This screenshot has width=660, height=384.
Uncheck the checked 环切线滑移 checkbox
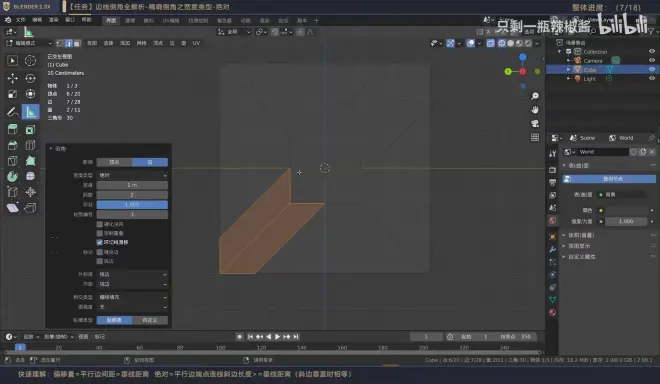tap(100, 242)
